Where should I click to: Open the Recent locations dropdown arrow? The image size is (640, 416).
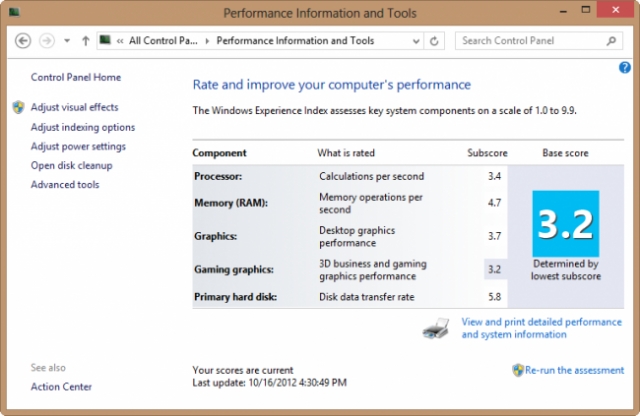tap(66, 41)
